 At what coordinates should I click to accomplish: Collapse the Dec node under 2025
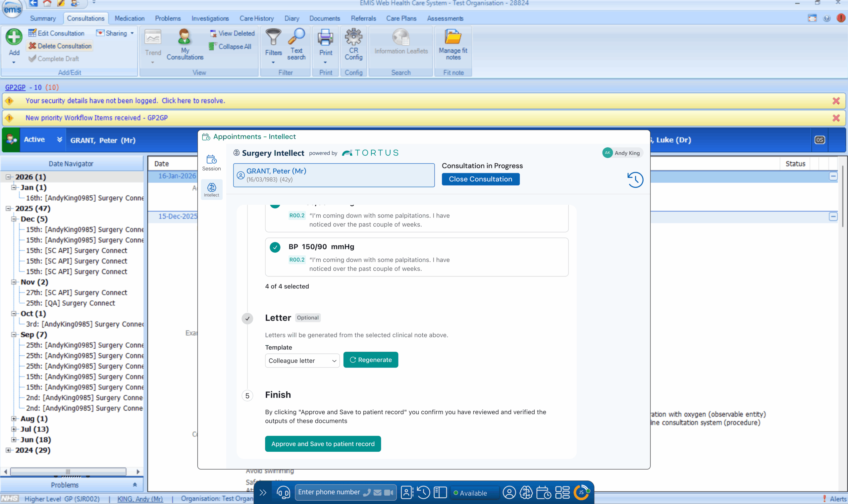click(14, 219)
